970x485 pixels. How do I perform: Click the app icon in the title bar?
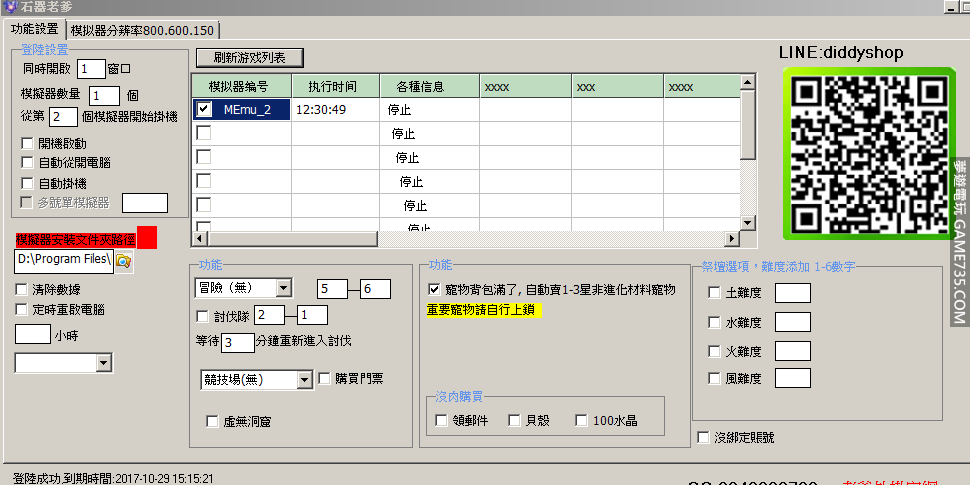[x=8, y=8]
